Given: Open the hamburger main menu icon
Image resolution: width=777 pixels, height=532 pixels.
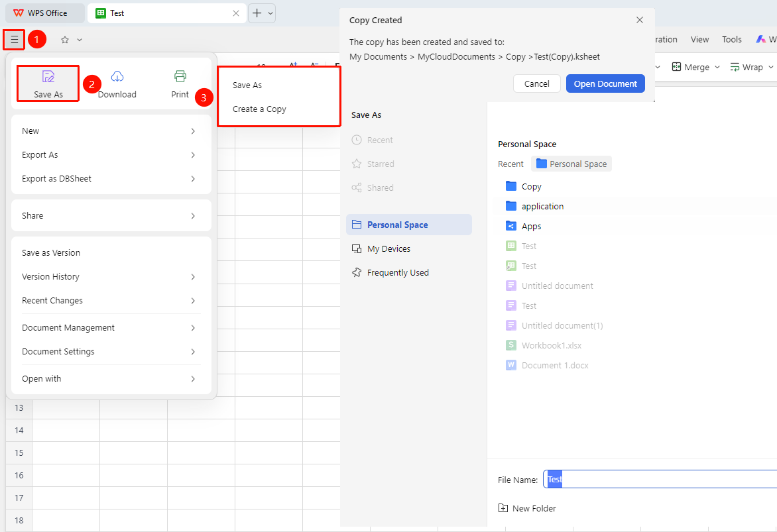Looking at the screenshot, I should [15, 40].
